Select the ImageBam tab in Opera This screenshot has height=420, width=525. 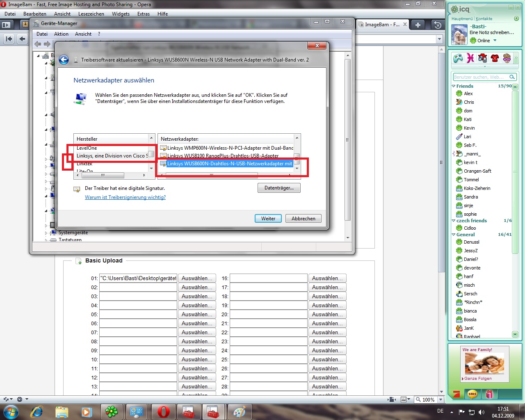click(382, 25)
